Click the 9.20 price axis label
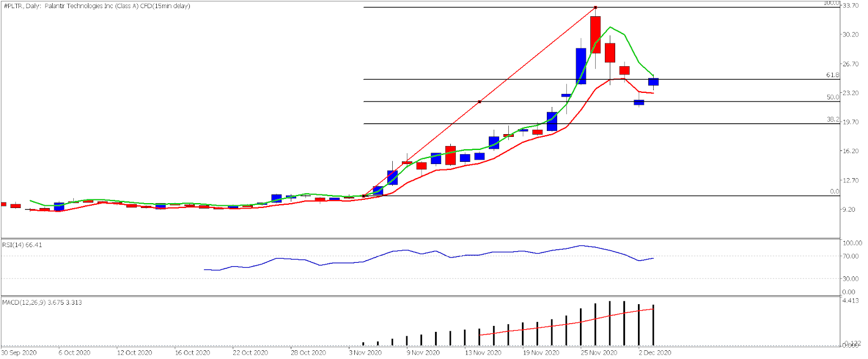The image size is (868, 359). click(x=850, y=210)
